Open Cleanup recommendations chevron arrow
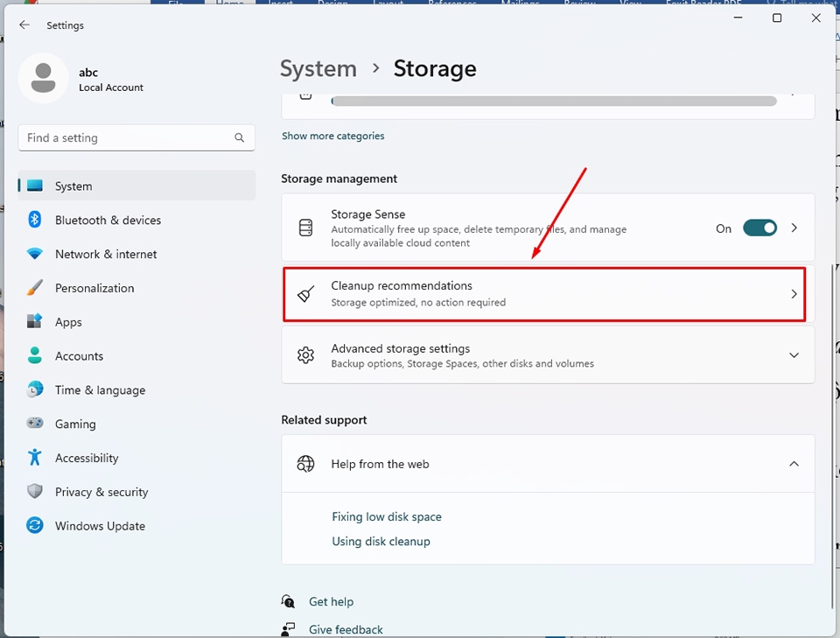840x638 pixels. [794, 294]
